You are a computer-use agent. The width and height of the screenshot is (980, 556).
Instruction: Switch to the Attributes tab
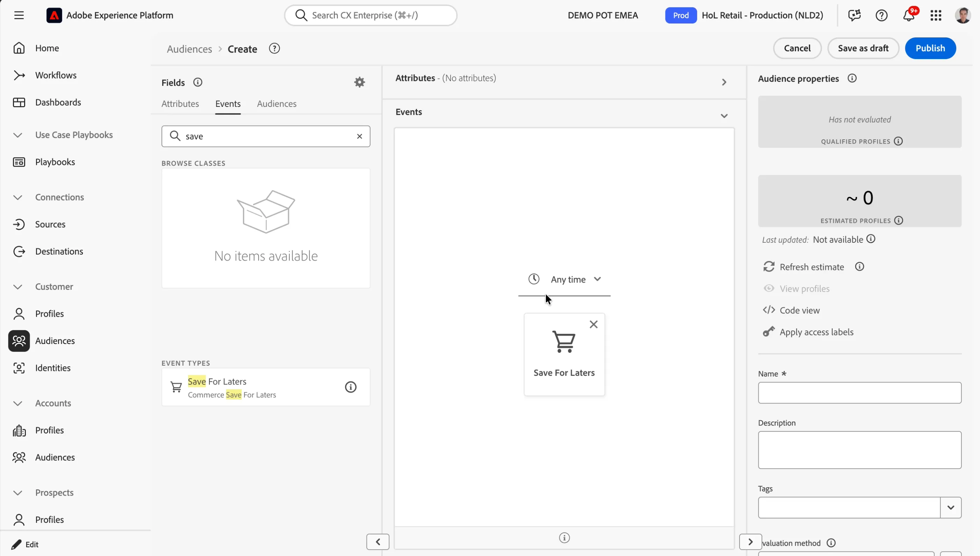[x=180, y=103]
